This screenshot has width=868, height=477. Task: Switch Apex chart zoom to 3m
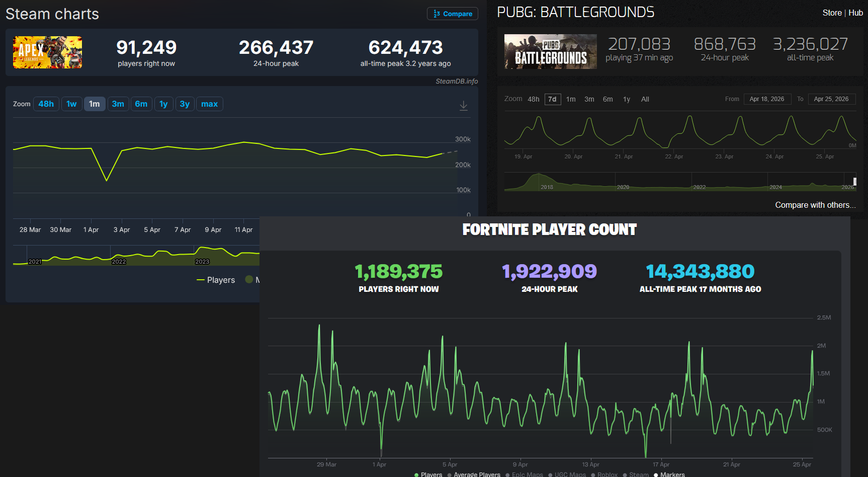pyautogui.click(x=118, y=104)
